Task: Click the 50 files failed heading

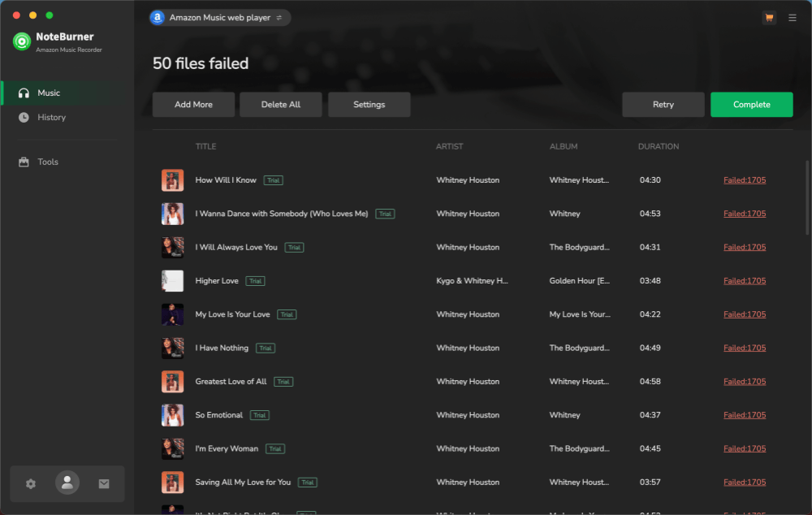Action: point(201,63)
